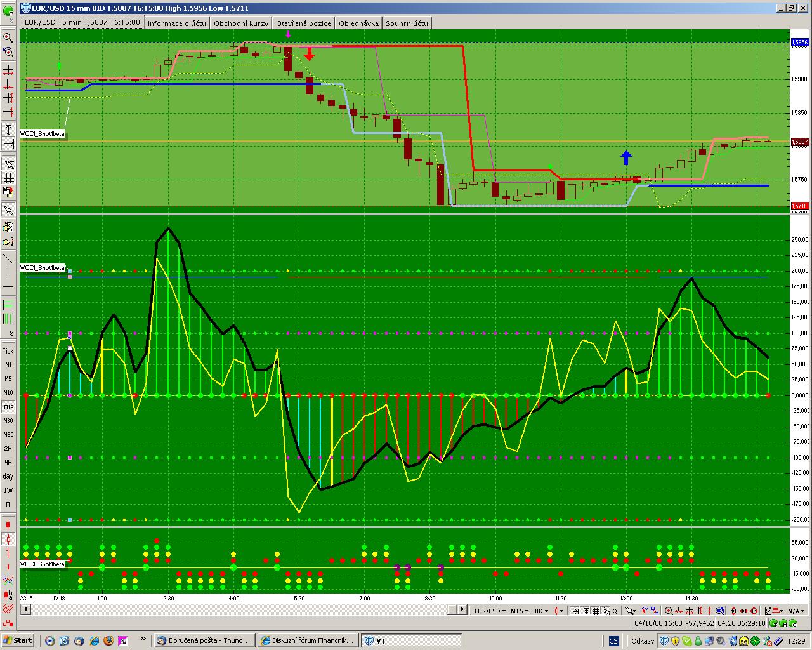
Task: Choose the diagonal trend line drawing tool
Action: click(x=8, y=259)
